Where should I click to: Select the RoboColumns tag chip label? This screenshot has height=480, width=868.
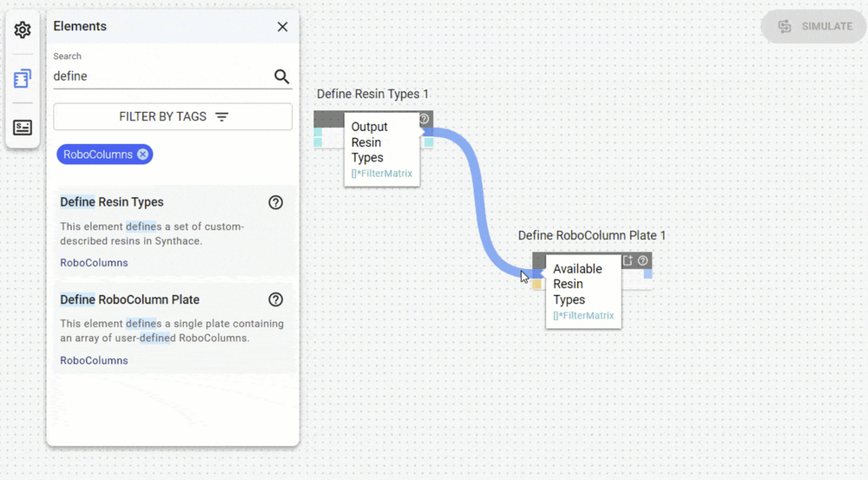click(98, 155)
